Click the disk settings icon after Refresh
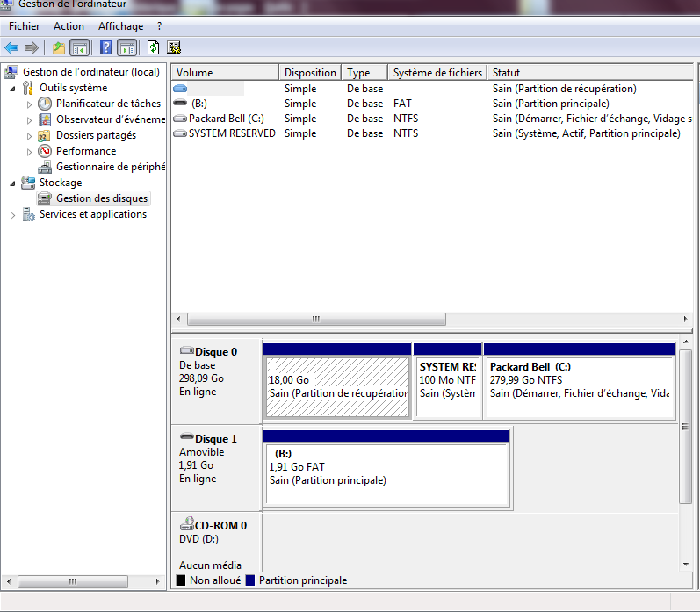 174,47
